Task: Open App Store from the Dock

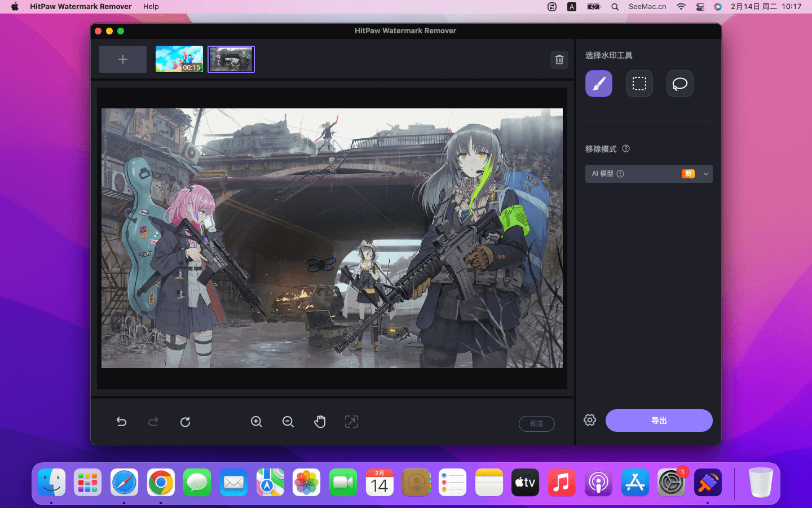Action: 635,483
